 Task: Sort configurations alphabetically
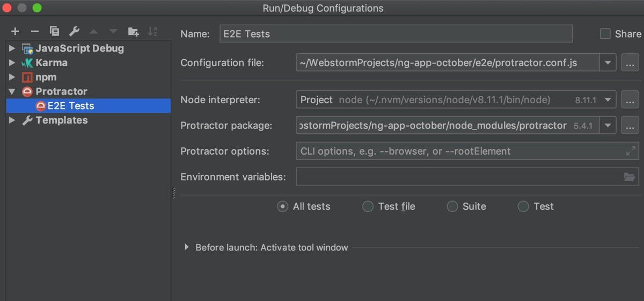(x=153, y=32)
